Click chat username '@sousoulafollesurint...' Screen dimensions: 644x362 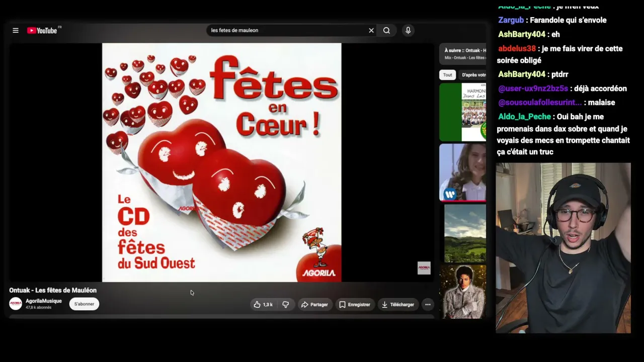pos(540,103)
